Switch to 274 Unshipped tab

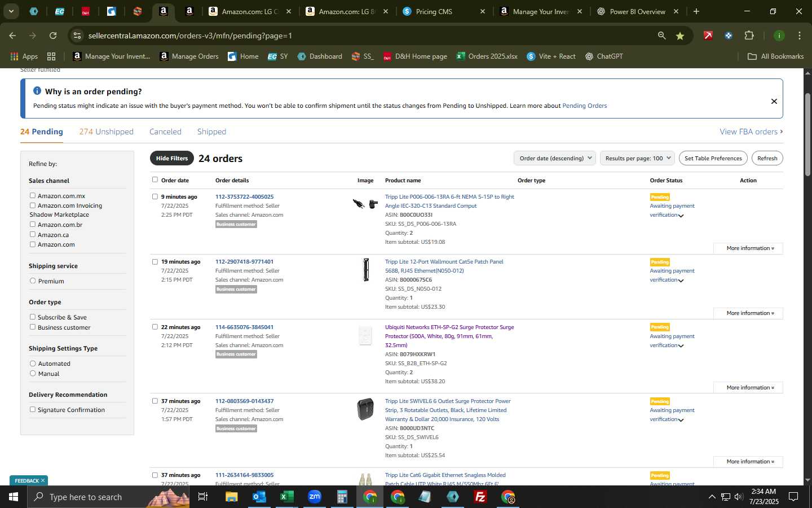coord(107,132)
